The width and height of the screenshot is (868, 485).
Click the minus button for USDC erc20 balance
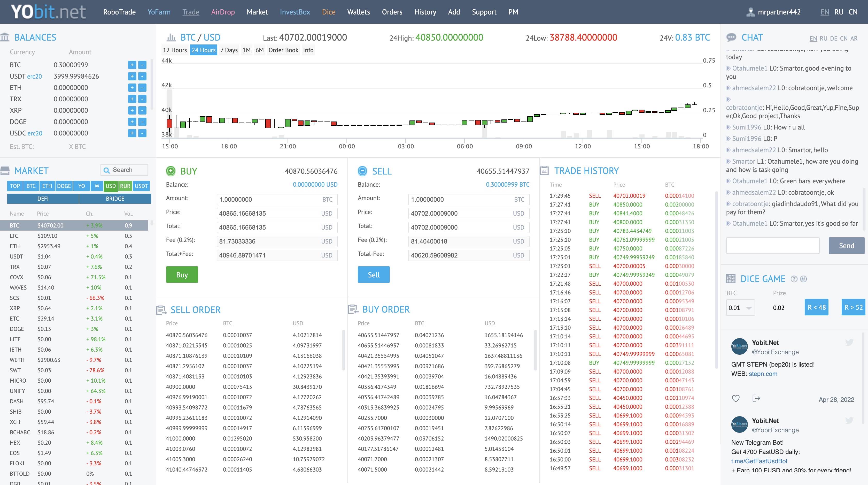[x=142, y=133]
